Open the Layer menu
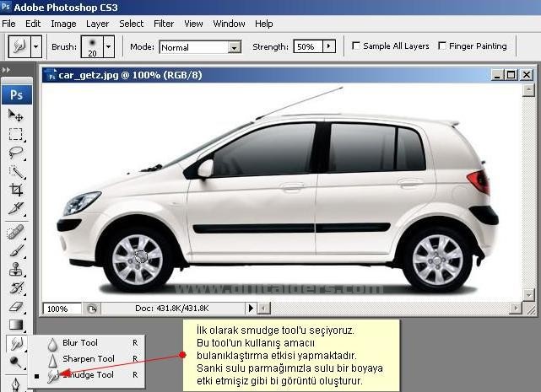This screenshot has width=541, height=392. pos(97,24)
